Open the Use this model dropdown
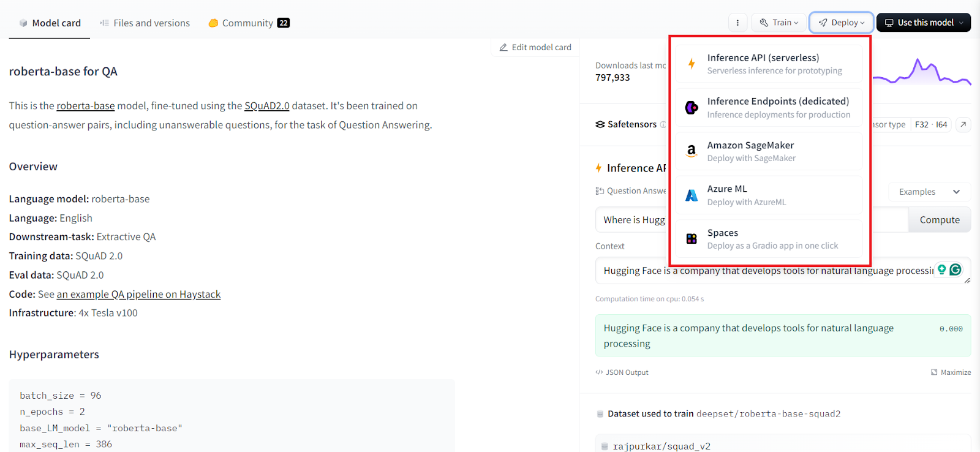Image resolution: width=980 pixels, height=452 pixels. click(924, 23)
